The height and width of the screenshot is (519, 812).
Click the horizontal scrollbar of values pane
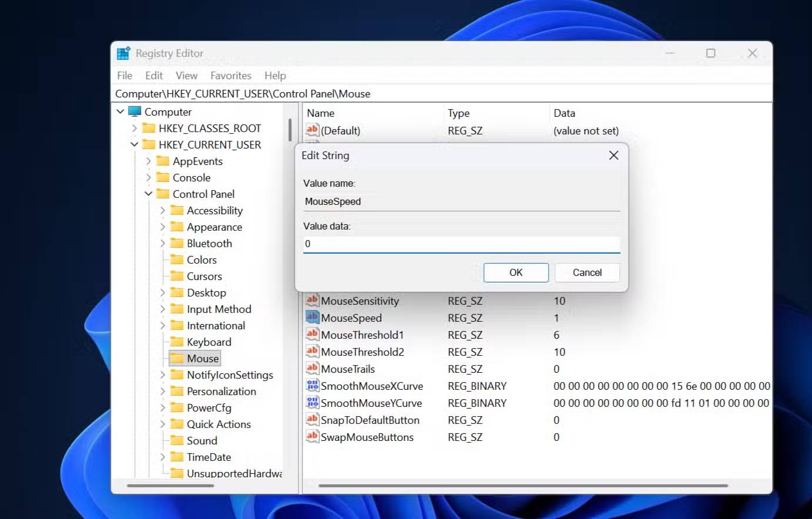pyautogui.click(x=523, y=486)
